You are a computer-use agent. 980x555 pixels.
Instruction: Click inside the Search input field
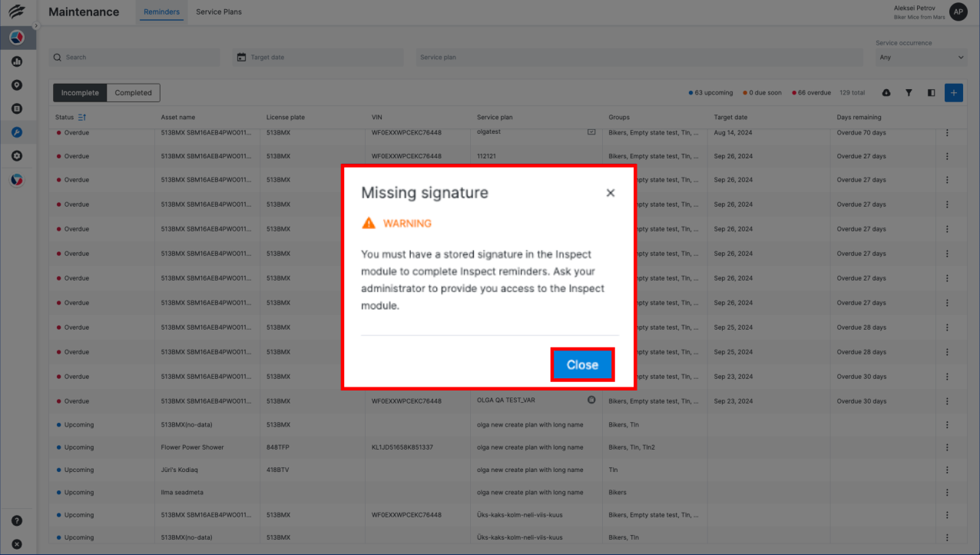tap(134, 57)
